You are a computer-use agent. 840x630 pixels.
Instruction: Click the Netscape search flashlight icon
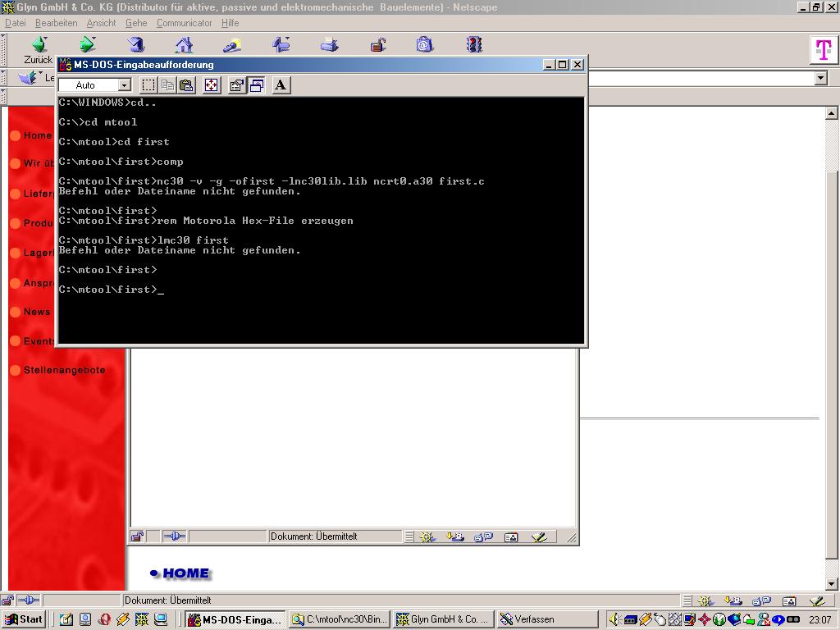[x=232, y=45]
